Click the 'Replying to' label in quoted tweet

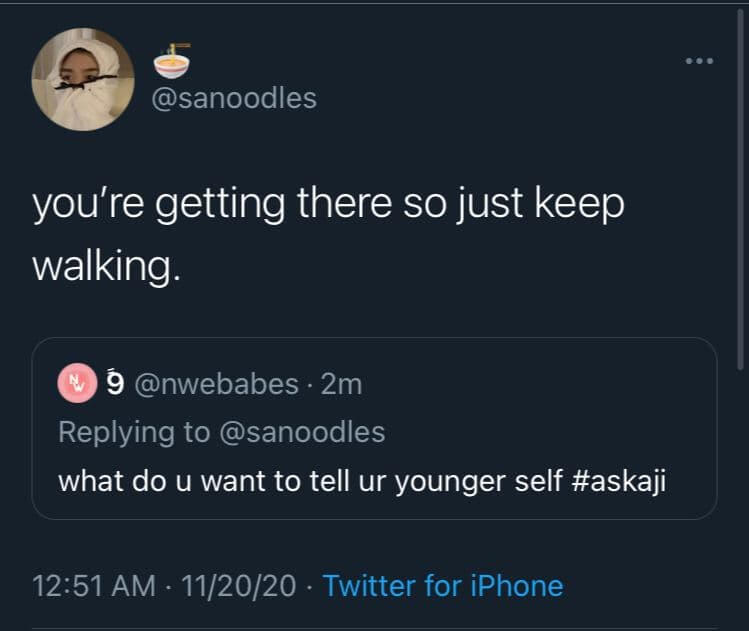[133, 432]
